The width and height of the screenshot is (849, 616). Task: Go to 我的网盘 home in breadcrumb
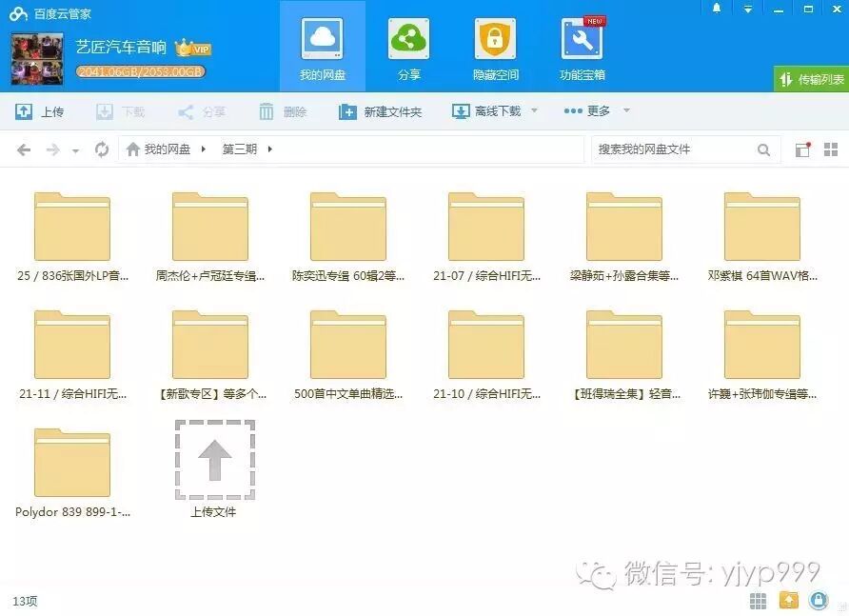point(158,149)
